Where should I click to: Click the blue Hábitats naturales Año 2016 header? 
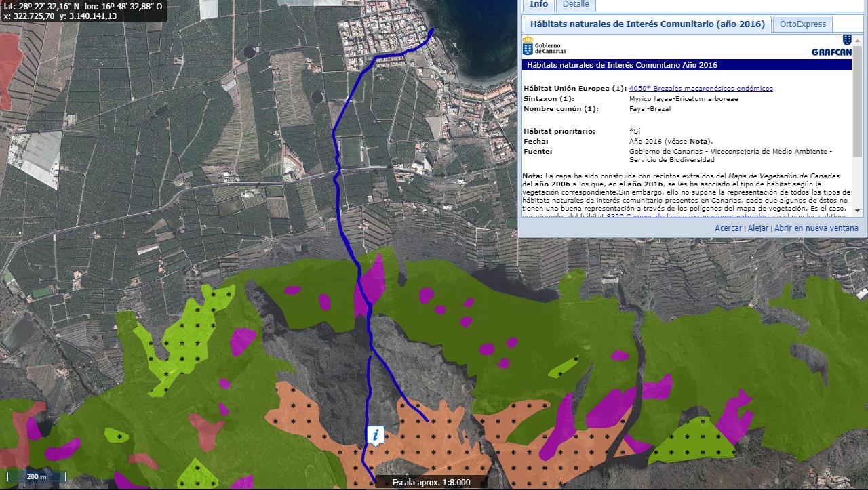[687, 65]
